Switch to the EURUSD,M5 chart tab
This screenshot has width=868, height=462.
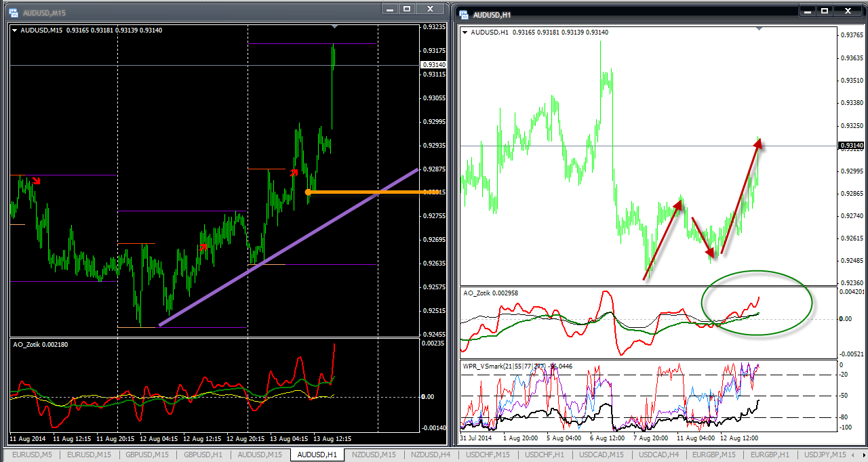[30, 455]
